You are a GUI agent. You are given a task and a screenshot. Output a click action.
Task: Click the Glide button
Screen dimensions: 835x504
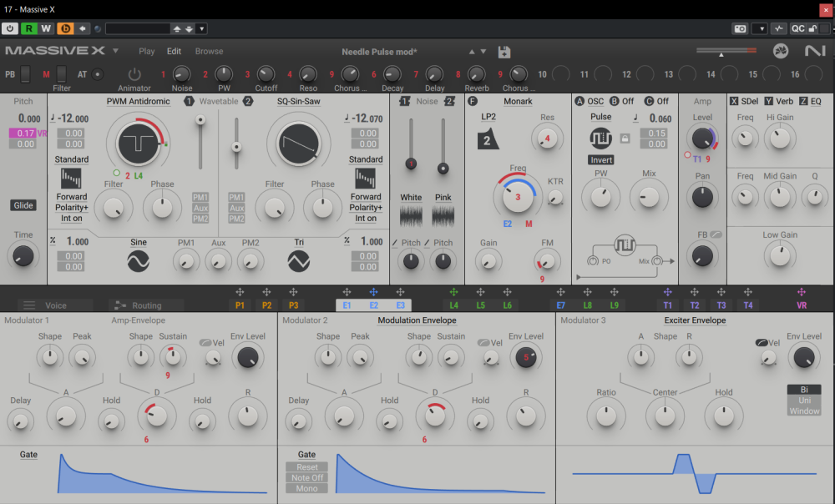point(23,205)
